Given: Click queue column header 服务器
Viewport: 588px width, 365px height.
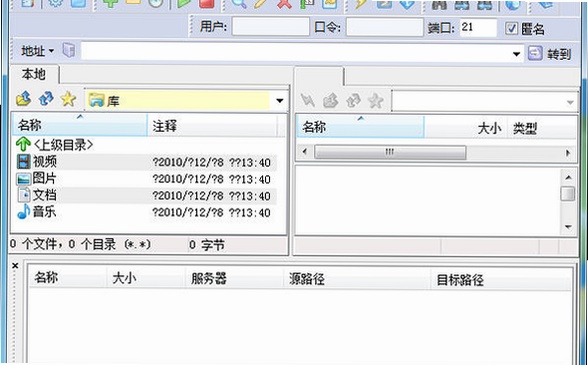Looking at the screenshot, I should click(234, 279).
